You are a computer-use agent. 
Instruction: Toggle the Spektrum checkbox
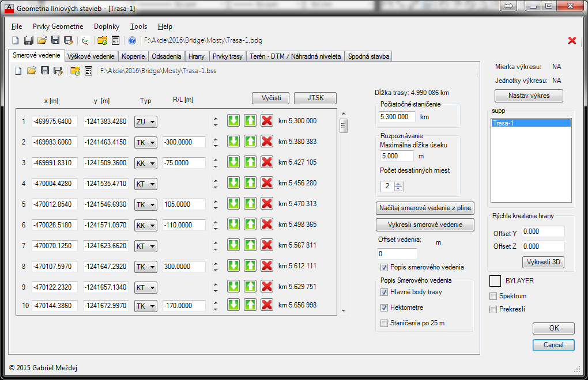[x=493, y=296]
